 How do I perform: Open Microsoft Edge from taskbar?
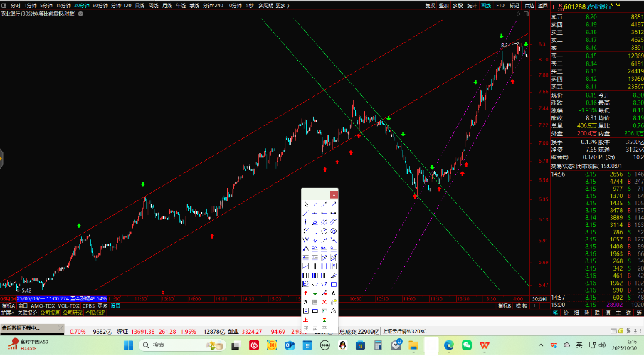448,345
